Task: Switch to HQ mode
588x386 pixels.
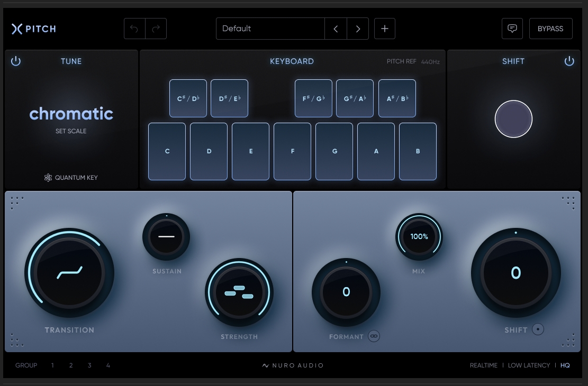Action: 565,365
